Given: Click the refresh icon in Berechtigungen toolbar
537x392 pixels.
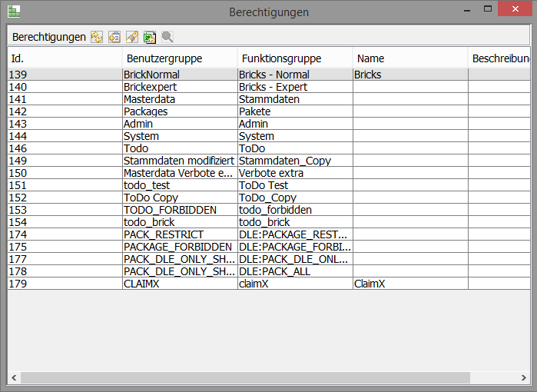Looking at the screenshot, I should [96, 37].
